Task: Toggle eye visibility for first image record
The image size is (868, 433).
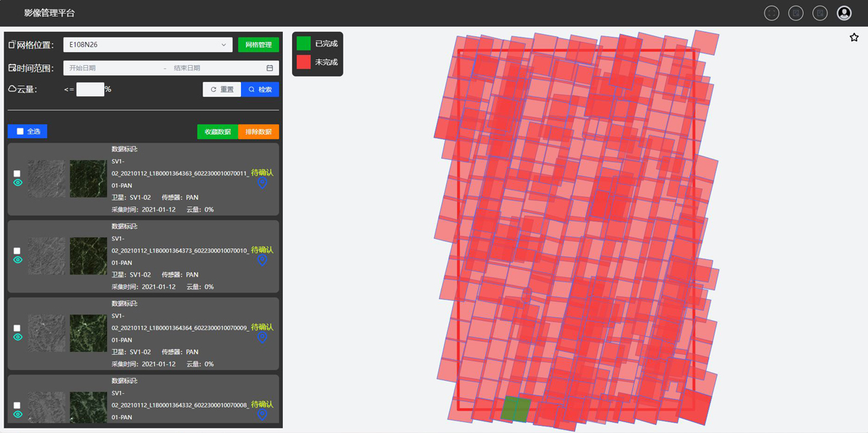Action: (18, 182)
